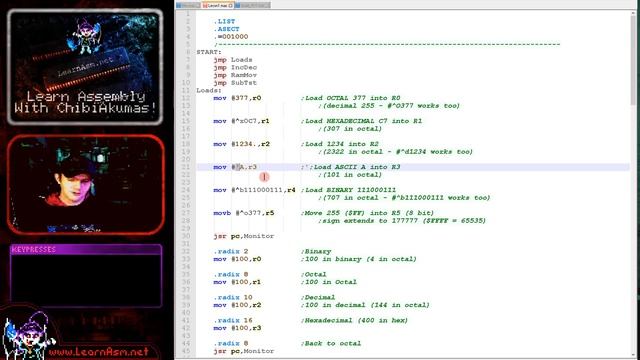Click the 'mov #^b111000111,r4' instruction
The width and height of the screenshot is (640, 360).
coord(254,190)
